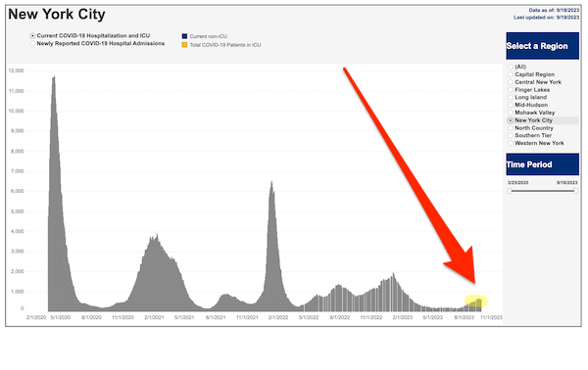Select Current COVID-19 Hospitalization and ICU radio
The image size is (588, 370).
pyautogui.click(x=32, y=36)
